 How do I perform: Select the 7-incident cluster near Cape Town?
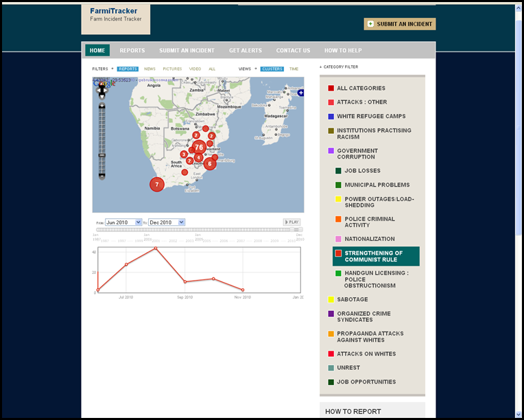157,185
